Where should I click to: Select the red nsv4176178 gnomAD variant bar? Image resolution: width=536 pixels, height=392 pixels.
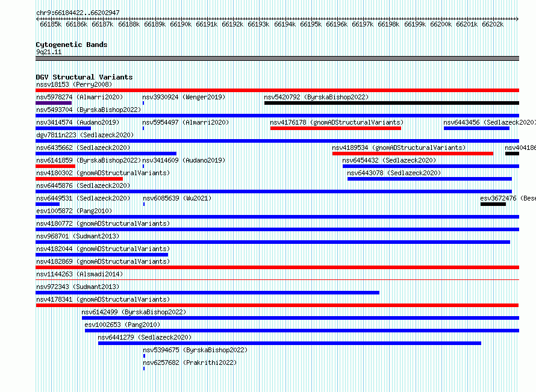coord(335,128)
